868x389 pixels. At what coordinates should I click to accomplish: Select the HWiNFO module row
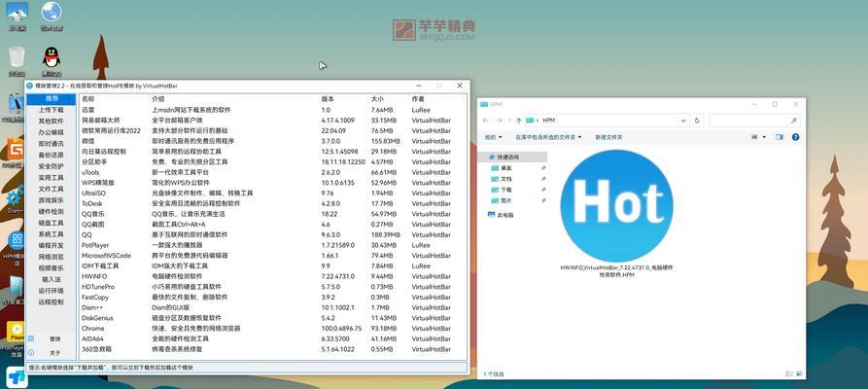[x=272, y=276]
